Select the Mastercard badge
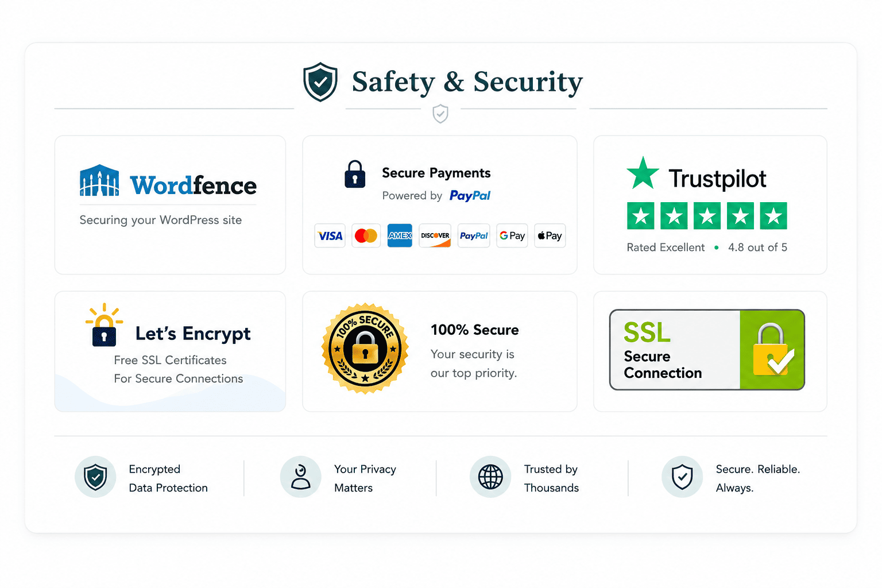This screenshot has width=882, height=588. [x=366, y=235]
